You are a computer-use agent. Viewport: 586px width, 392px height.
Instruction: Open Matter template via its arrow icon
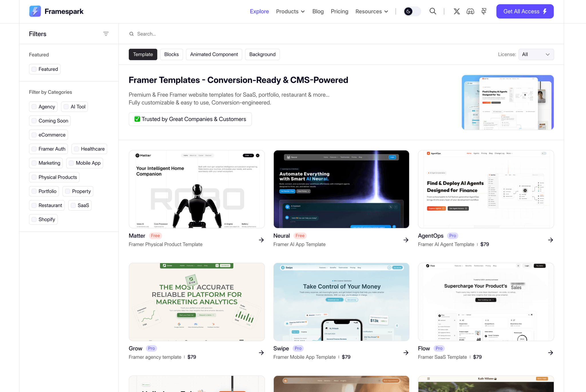[261, 240]
